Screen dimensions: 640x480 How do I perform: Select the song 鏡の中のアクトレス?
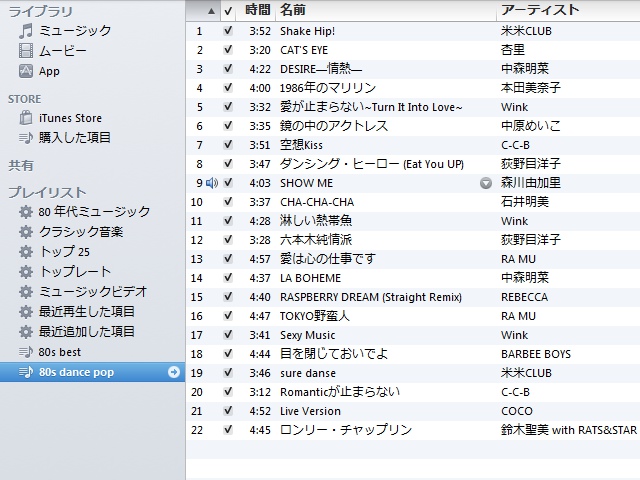[333, 126]
